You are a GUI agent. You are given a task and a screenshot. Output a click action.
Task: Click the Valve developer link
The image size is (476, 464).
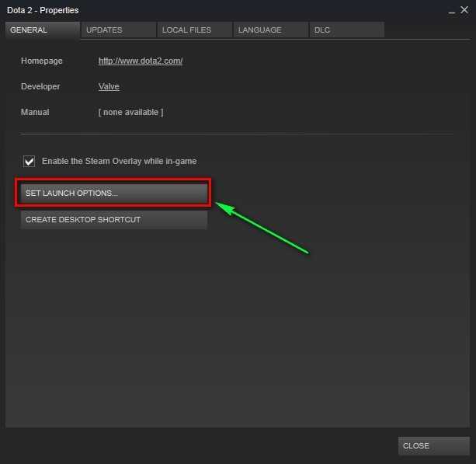[109, 86]
